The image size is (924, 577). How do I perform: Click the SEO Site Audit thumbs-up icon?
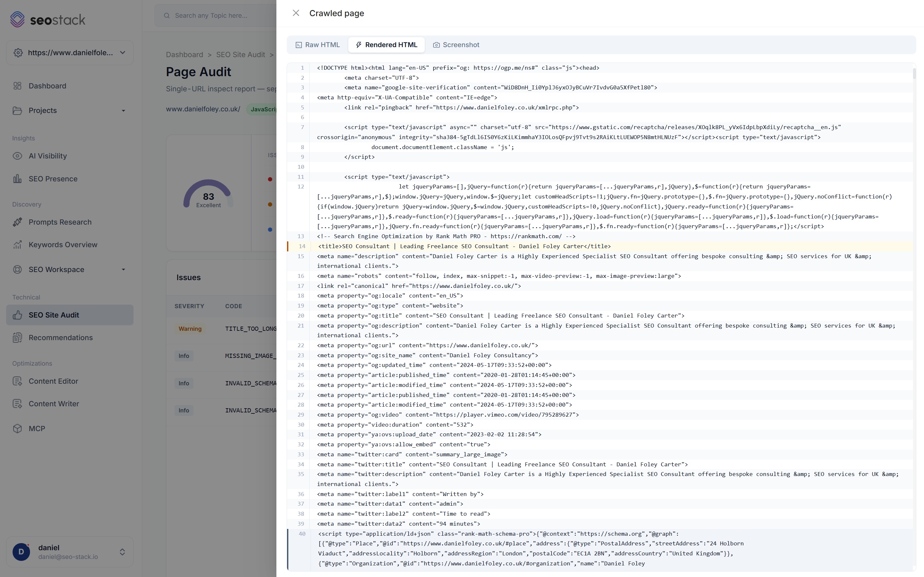17,315
